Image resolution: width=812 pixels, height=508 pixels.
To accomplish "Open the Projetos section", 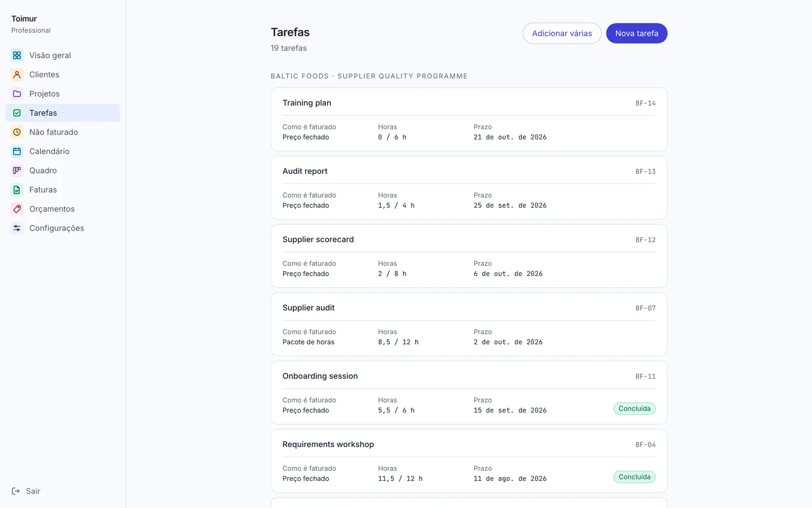I will 63,94.
